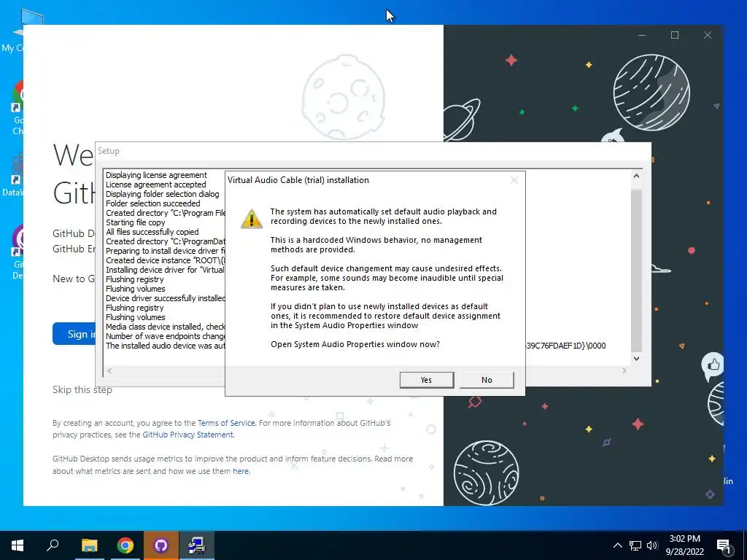Click 'Folder selection succeeded' log line
This screenshot has height=560, width=747.
click(x=153, y=204)
